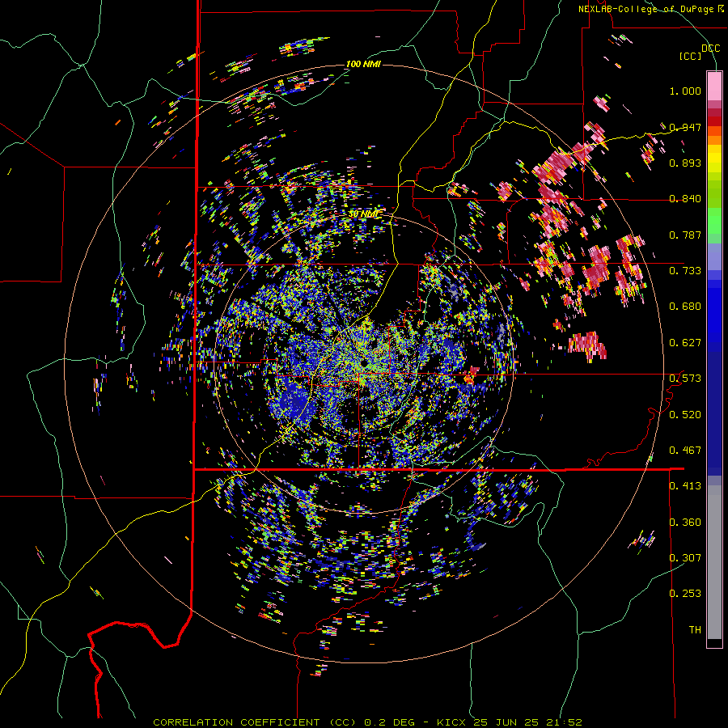Click the 50 NMI range ring label

tap(363, 214)
